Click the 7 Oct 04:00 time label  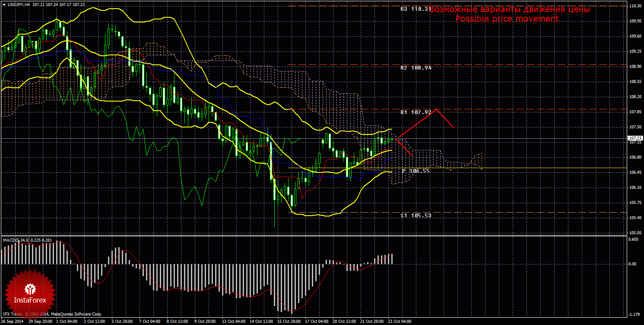click(149, 322)
